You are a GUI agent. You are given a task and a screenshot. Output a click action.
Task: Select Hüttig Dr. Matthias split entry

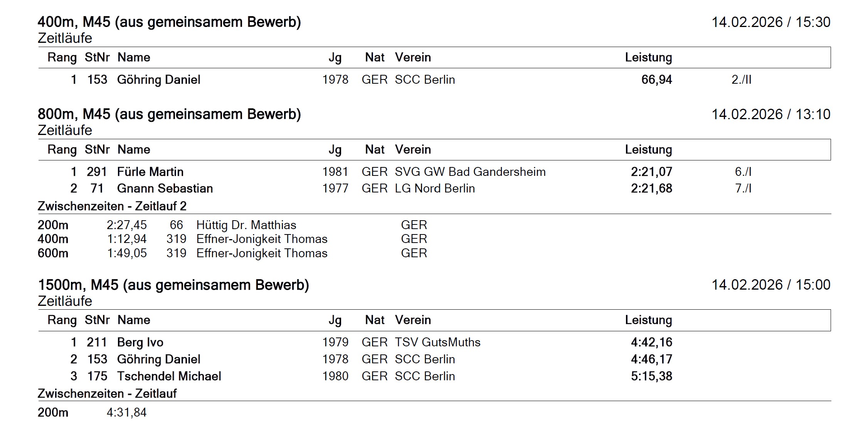pos(246,225)
